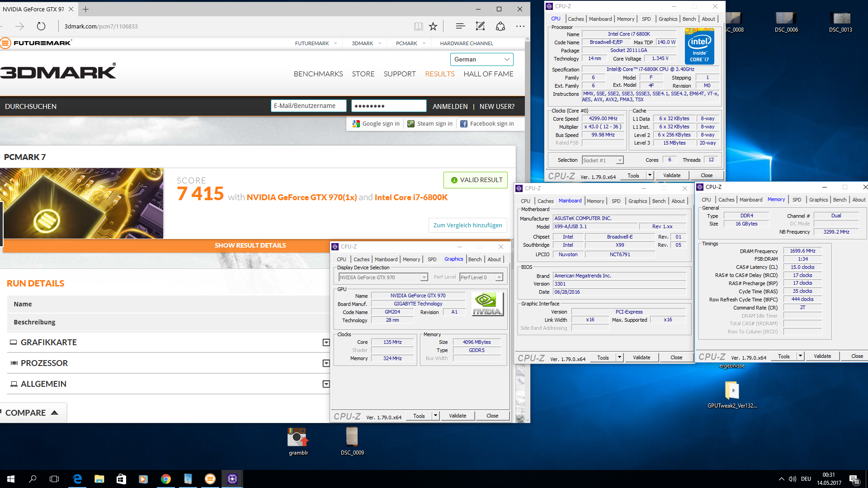
Task: Click the NVIDIA logo in CPU-Z Graphics
Action: [487, 304]
